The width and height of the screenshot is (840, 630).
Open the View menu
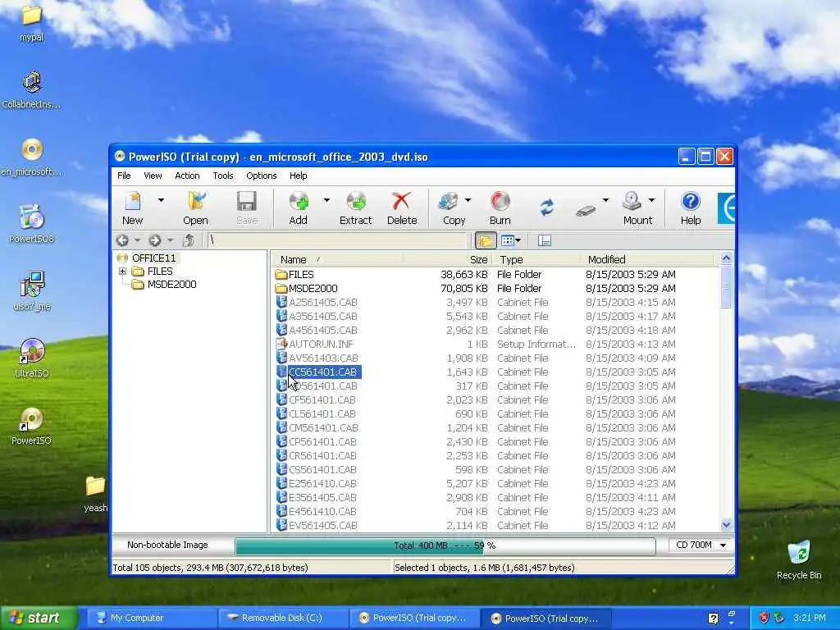153,176
